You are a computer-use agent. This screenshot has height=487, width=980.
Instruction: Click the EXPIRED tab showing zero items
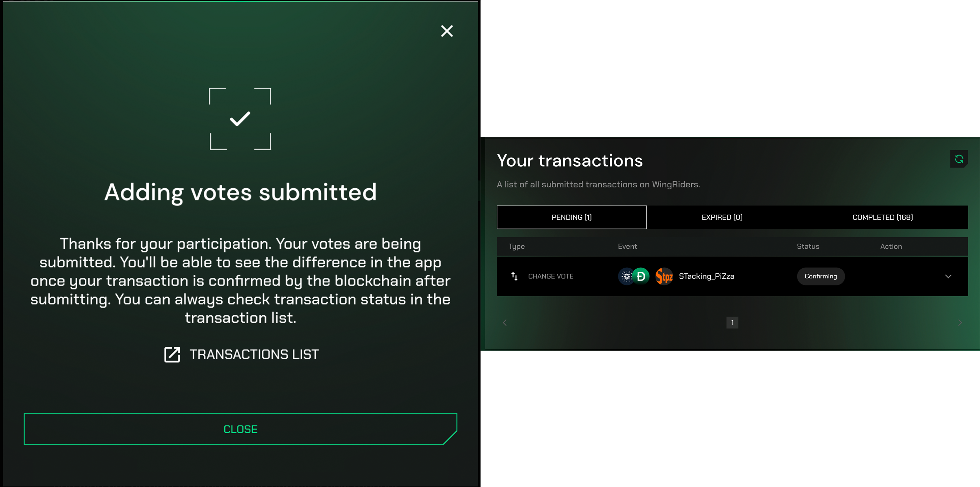pos(721,218)
